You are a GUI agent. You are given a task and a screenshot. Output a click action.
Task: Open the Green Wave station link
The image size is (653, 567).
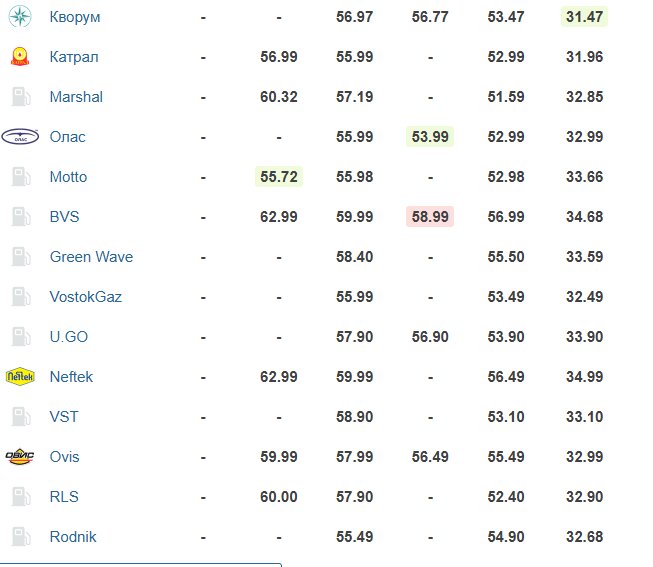[91, 257]
